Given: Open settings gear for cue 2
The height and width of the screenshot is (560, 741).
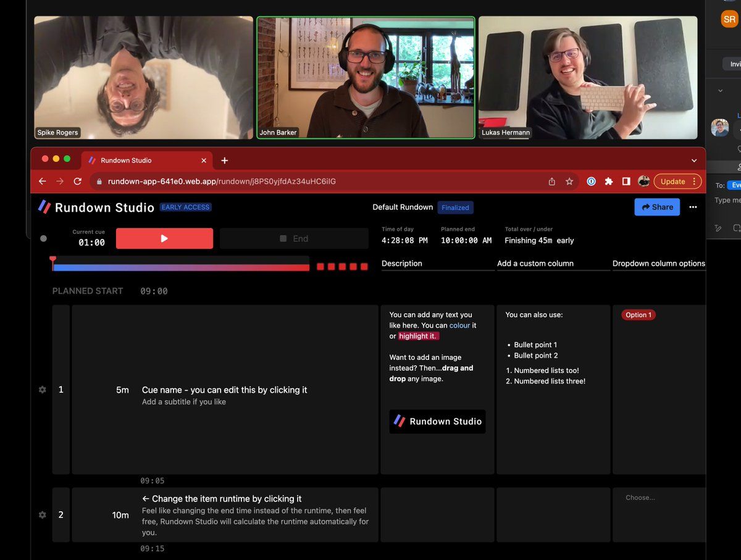Looking at the screenshot, I should pos(43,515).
